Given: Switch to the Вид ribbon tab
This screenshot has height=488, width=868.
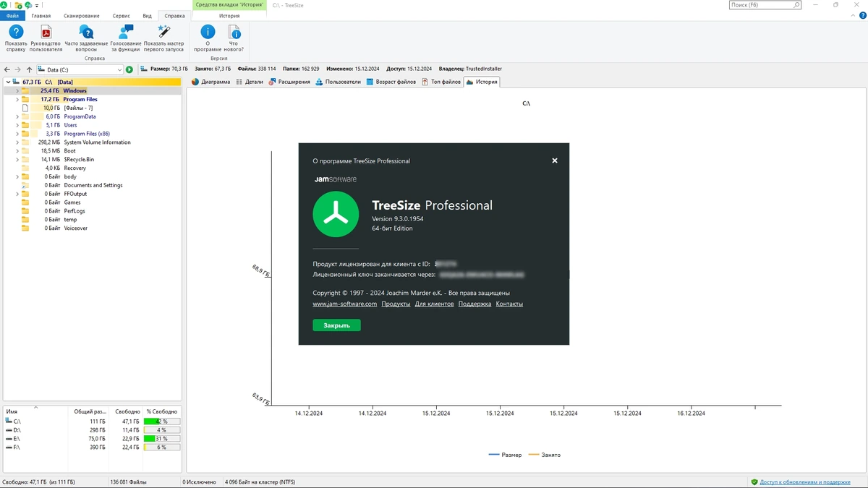Looking at the screenshot, I should point(147,15).
